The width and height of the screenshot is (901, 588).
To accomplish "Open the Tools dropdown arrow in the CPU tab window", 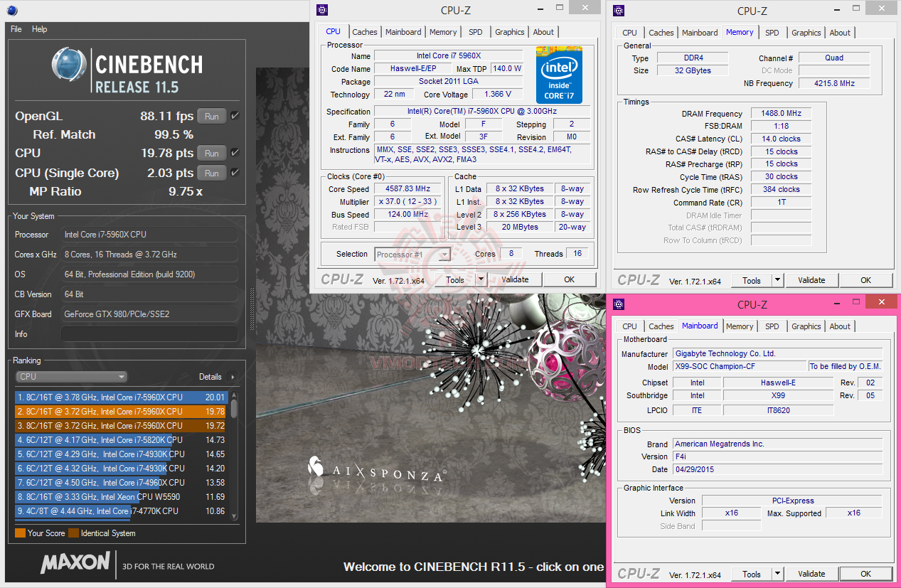I will 481,279.
